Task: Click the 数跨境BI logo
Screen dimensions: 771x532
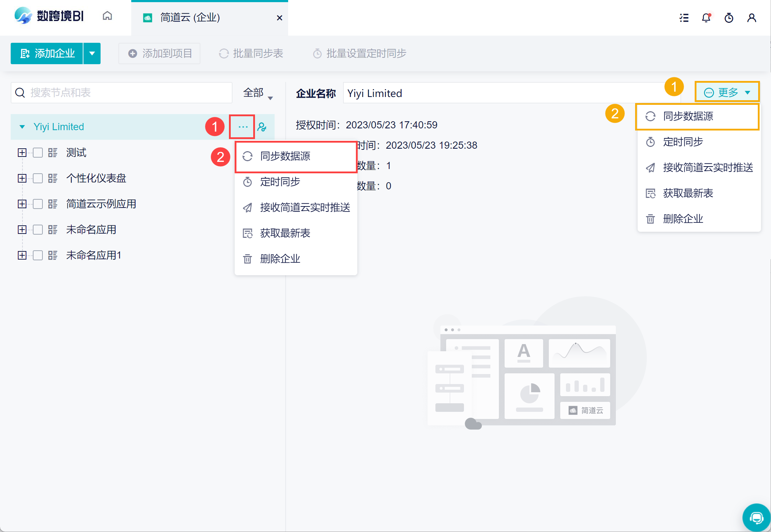Action: [49, 16]
